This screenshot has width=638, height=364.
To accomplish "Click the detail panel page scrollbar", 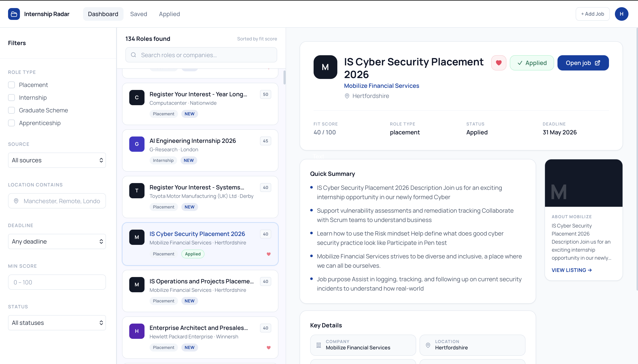I will [637, 159].
